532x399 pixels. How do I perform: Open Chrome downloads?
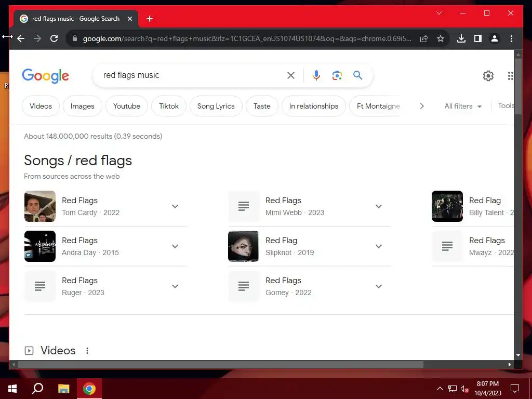click(x=461, y=38)
